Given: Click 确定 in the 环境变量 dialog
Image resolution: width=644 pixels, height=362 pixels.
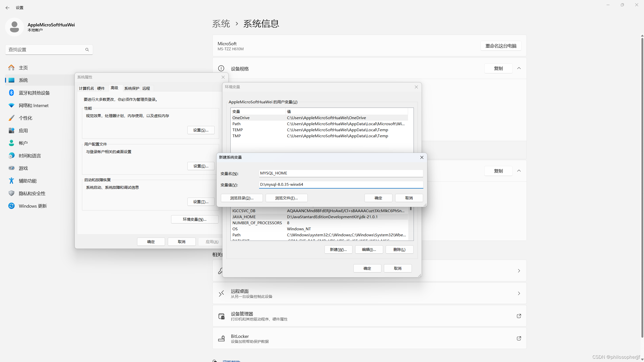Looking at the screenshot, I should pyautogui.click(x=367, y=268).
